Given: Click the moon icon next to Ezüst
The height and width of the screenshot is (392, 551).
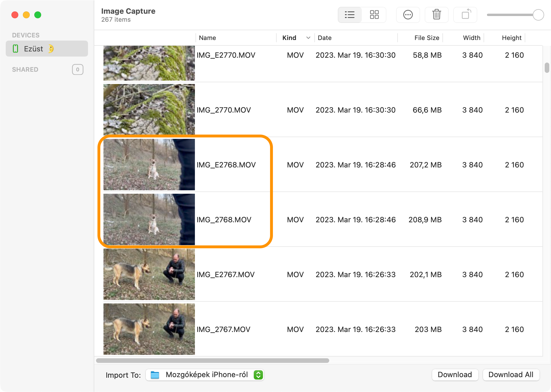Looking at the screenshot, I should click(51, 49).
